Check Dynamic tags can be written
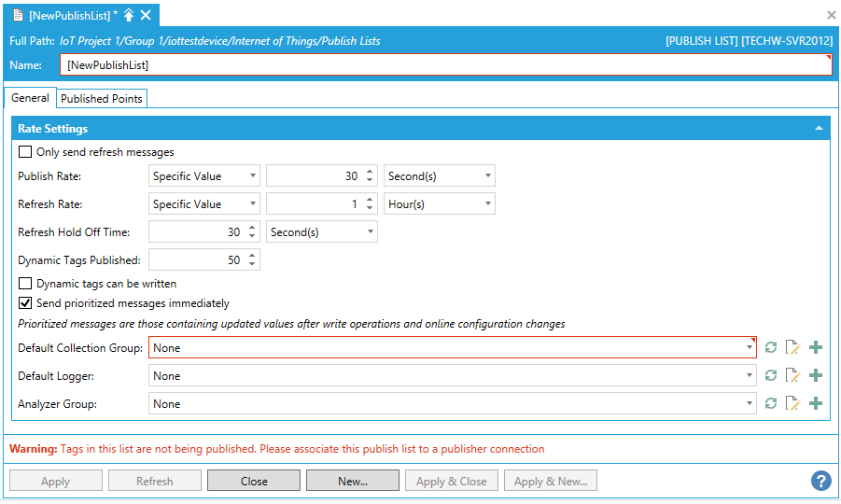This screenshot has height=504, width=841. (x=25, y=284)
